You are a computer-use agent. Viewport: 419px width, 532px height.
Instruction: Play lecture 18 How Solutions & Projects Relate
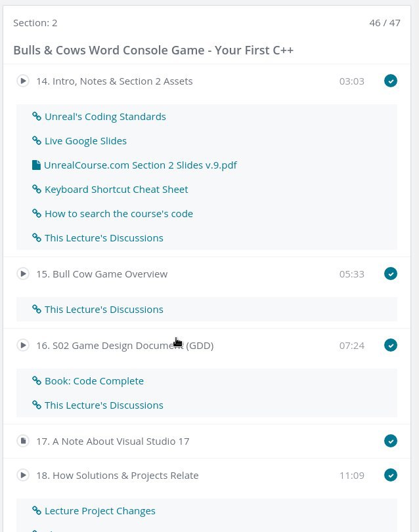[23, 475]
